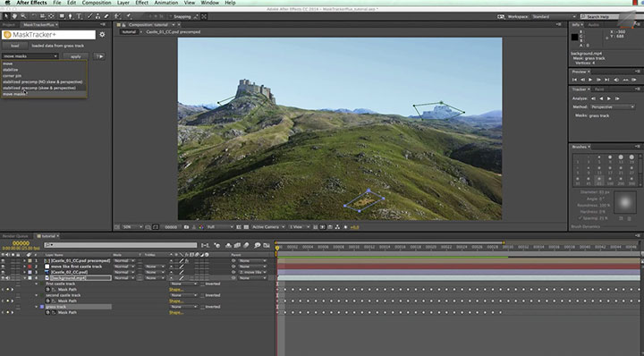Toggle Inverted checkbox for second castle track
Image resolution: width=644 pixels, height=356 pixels.
203,295
